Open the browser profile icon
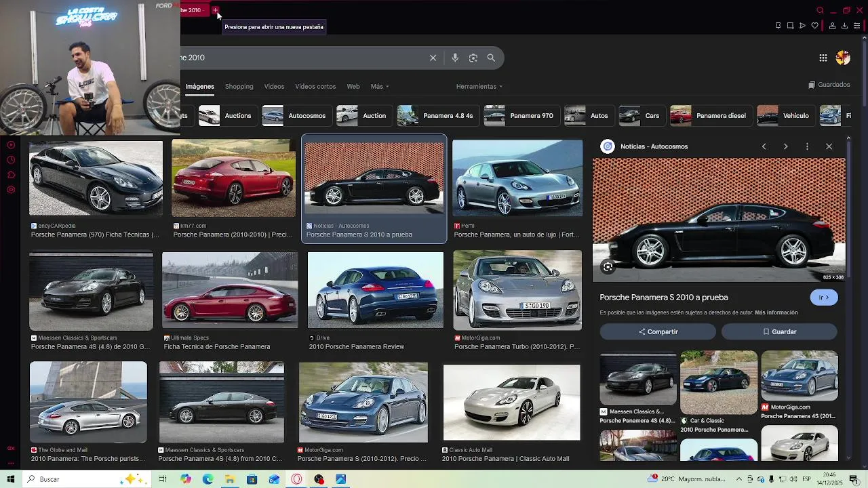Image resolution: width=868 pixels, height=488 pixels. pos(832,26)
